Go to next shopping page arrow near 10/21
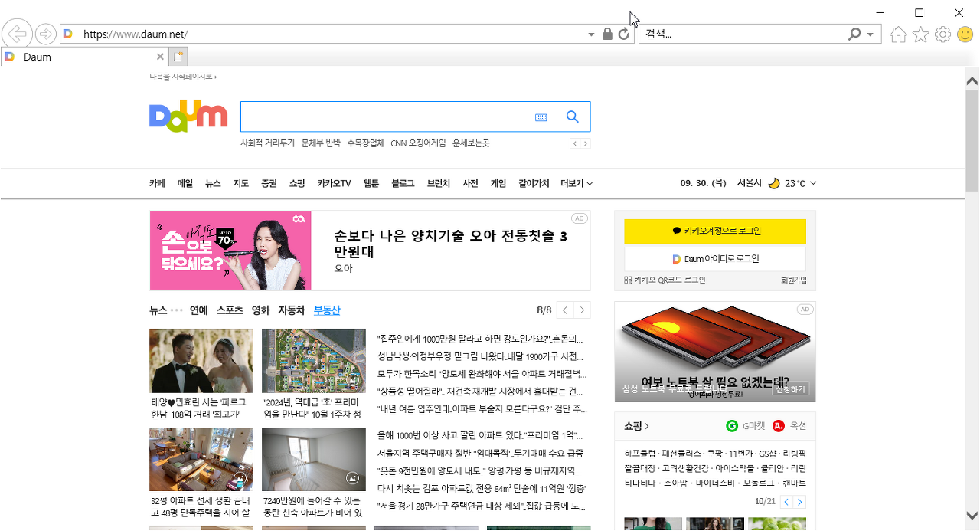 [800, 502]
